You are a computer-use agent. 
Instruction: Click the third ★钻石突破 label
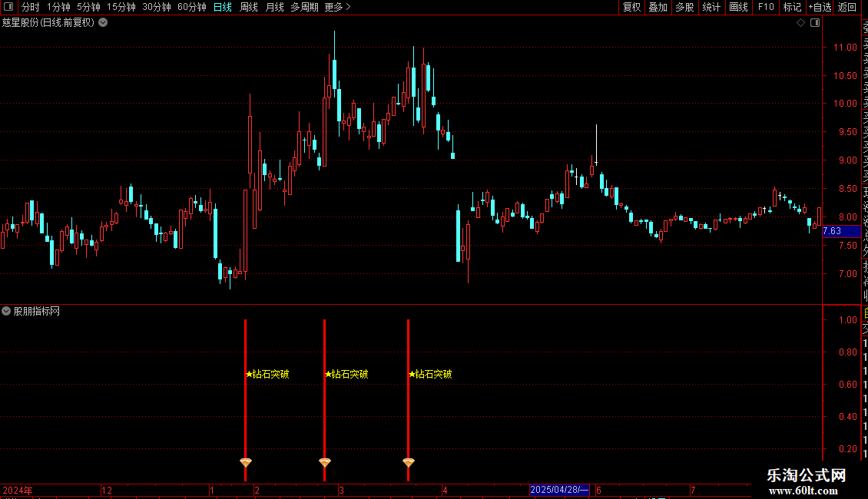click(430, 374)
